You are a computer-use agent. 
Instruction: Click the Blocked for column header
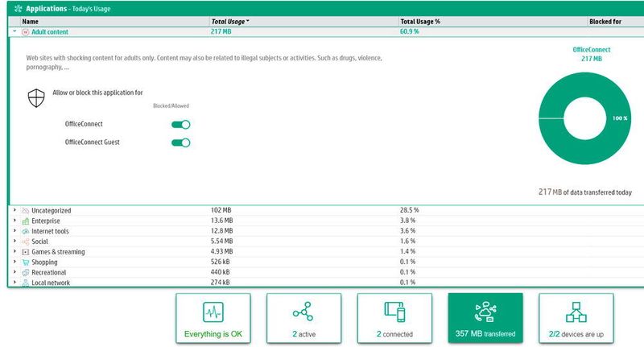click(x=616, y=22)
